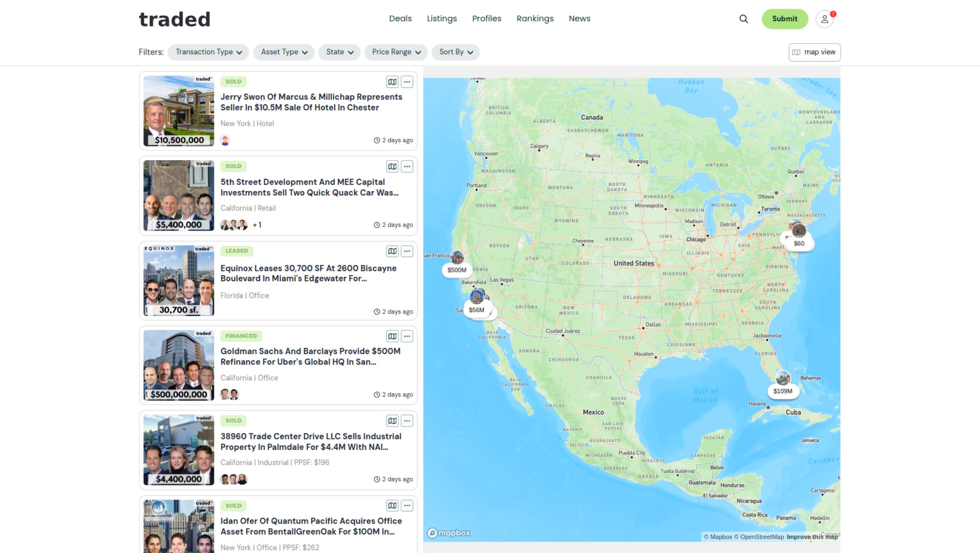Click the +1 participants label on 5th Street
980x553 pixels.
pos(257,225)
